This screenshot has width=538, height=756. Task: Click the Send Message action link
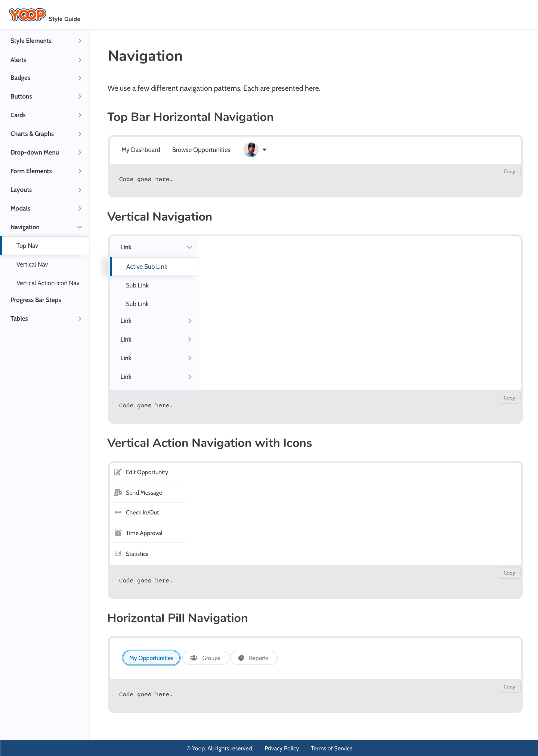[x=144, y=492]
